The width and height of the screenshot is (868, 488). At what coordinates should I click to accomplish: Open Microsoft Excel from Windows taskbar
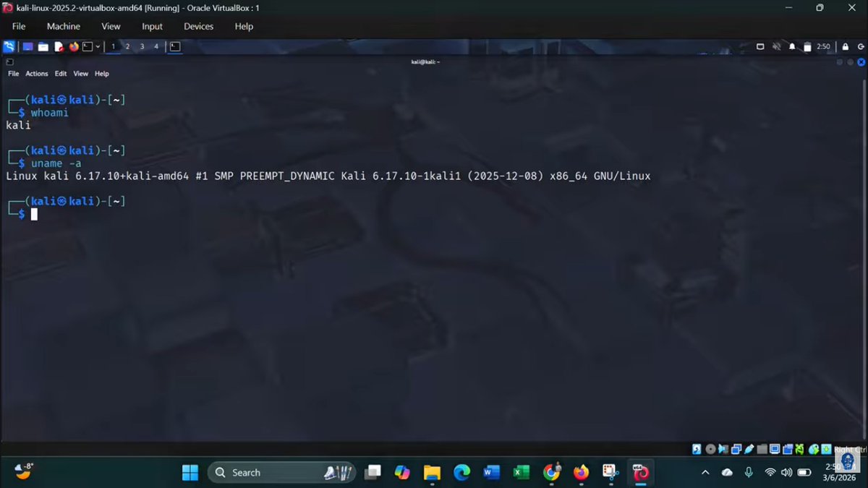pyautogui.click(x=521, y=472)
